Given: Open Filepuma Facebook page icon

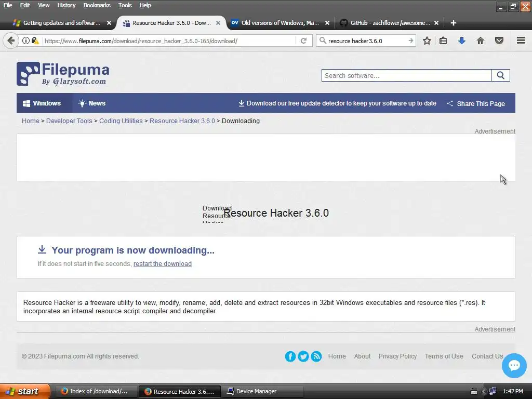Looking at the screenshot, I should click(290, 356).
